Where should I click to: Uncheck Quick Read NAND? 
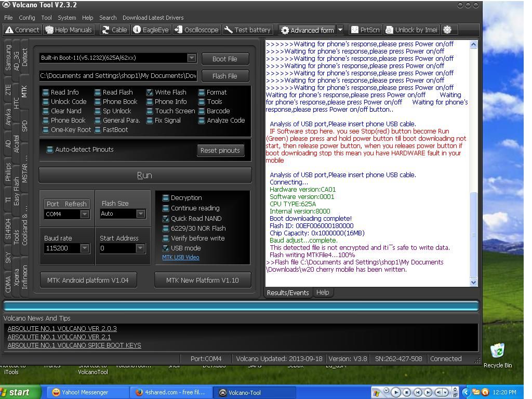[x=166, y=219]
